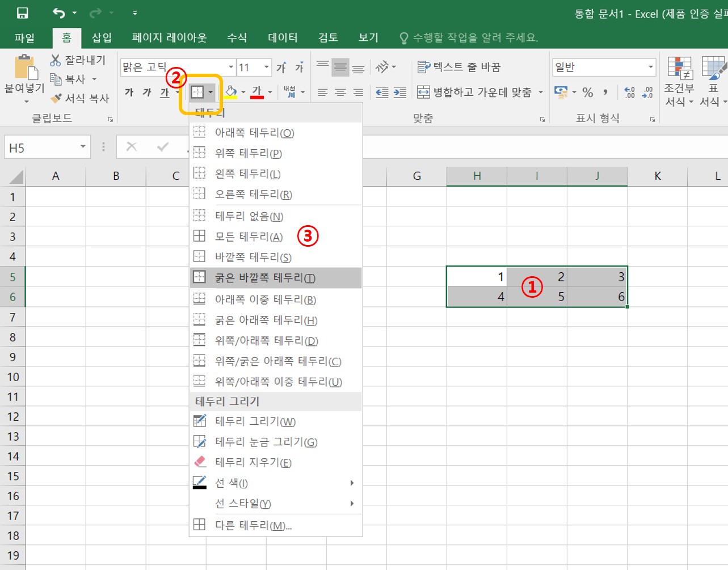Click the Format Painter (서식 복사) brush
Screen dimensions: 728x570
point(56,98)
